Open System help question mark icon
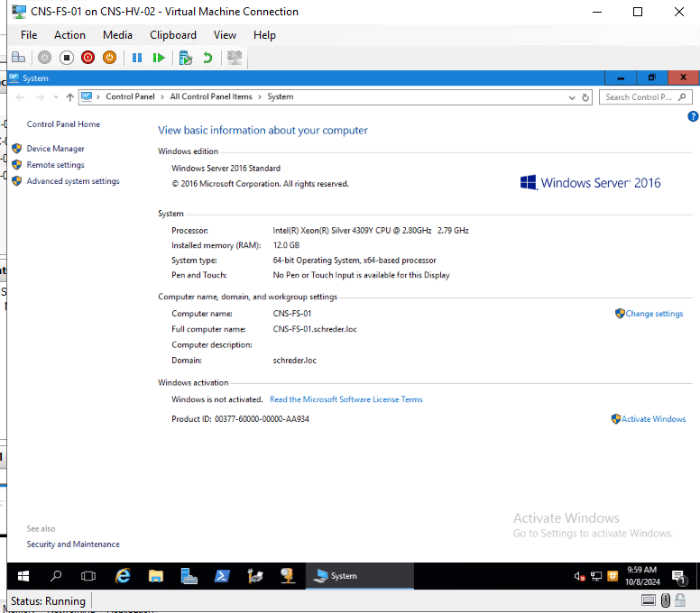The image size is (700, 613). tap(693, 116)
